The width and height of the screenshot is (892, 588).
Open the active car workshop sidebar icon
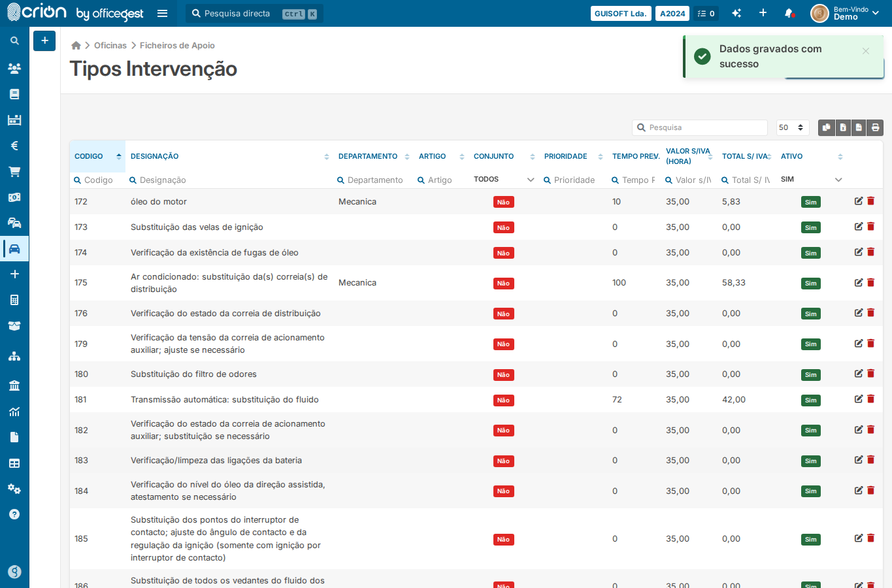pyautogui.click(x=14, y=249)
